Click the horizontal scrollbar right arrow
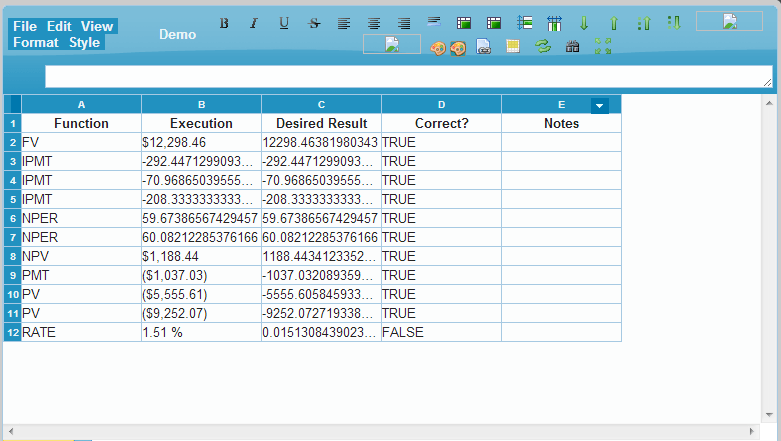The height and width of the screenshot is (441, 781). click(x=752, y=431)
